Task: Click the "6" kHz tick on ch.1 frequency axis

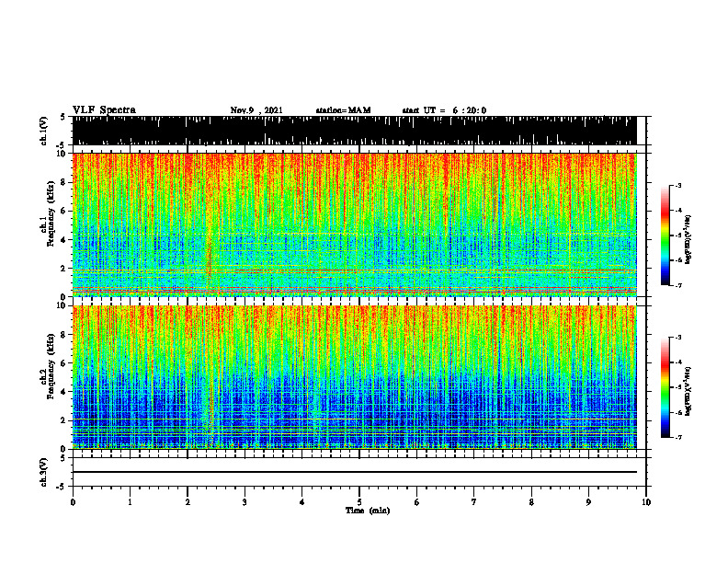Action: (x=63, y=211)
